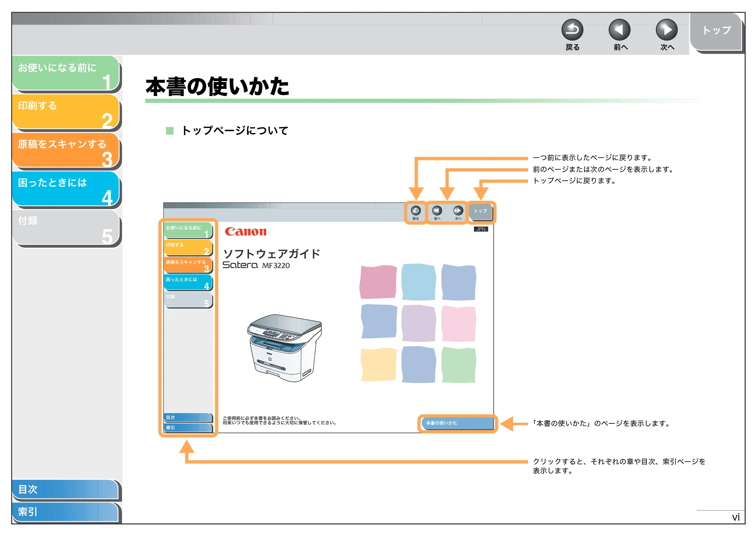
Task: Click the JPN label in the sample image
Action: tap(481, 229)
